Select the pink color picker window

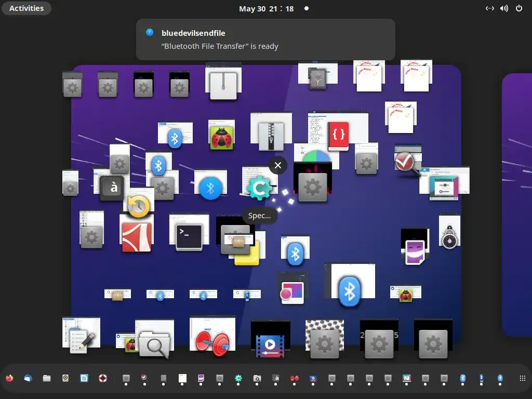click(x=292, y=288)
